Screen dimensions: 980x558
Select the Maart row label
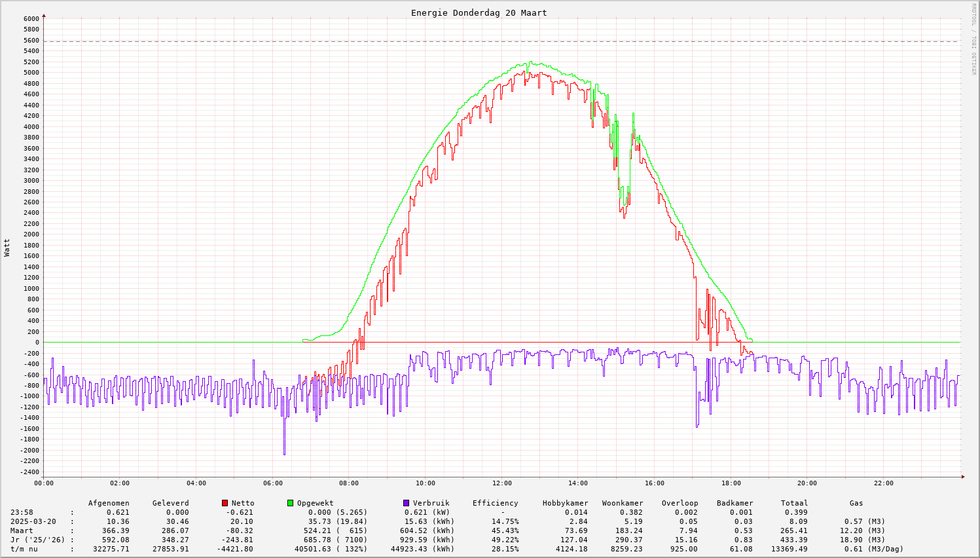click(x=22, y=530)
